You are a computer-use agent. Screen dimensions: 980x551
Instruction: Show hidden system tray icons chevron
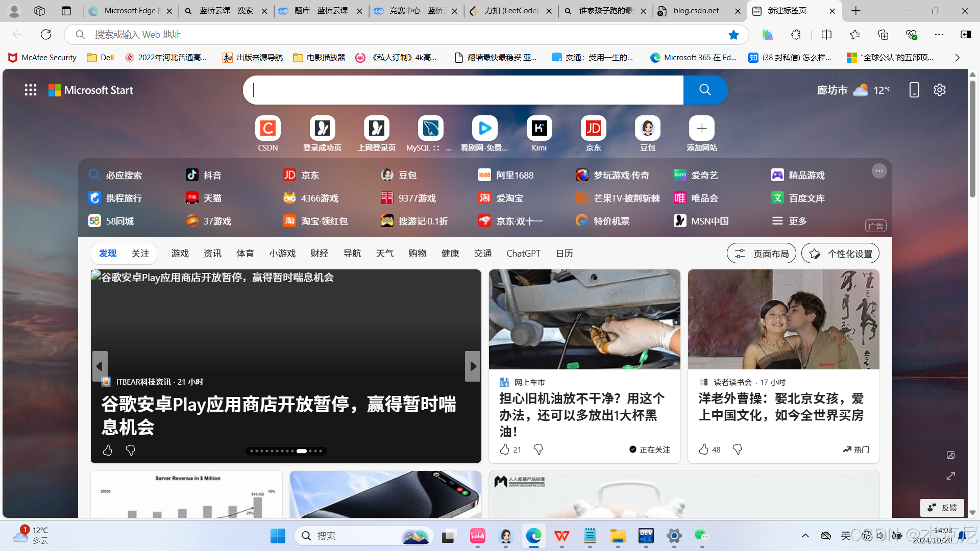coord(805,536)
